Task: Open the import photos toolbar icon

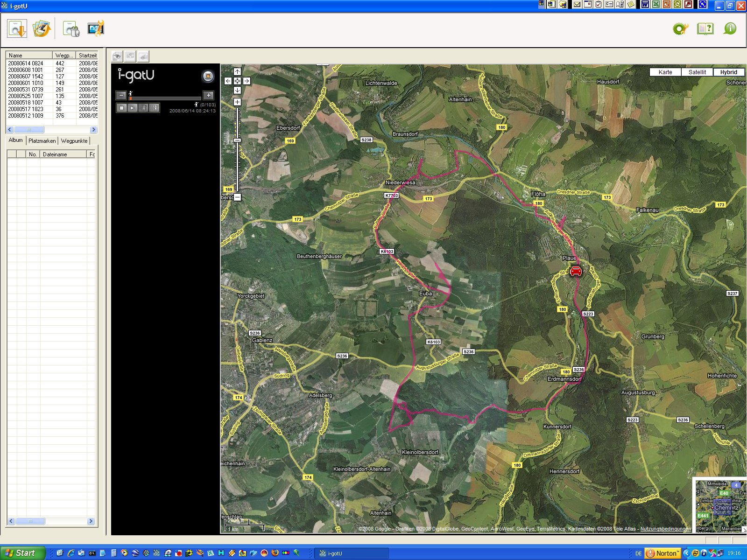Action: click(x=42, y=29)
